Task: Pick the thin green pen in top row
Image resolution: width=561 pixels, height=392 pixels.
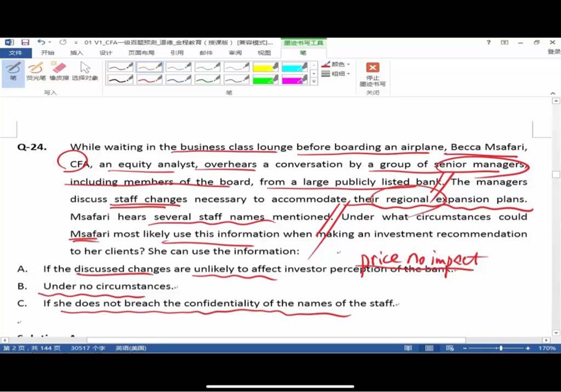Action: point(207,67)
